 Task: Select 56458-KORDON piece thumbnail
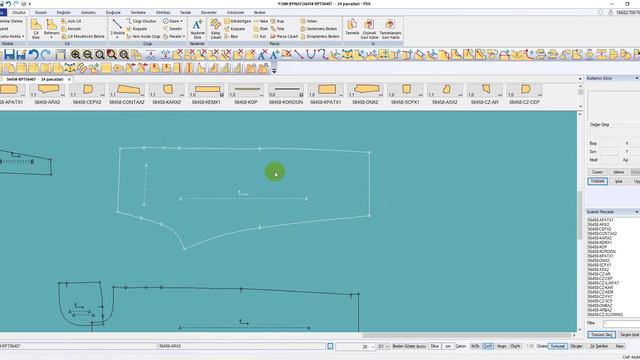click(286, 94)
